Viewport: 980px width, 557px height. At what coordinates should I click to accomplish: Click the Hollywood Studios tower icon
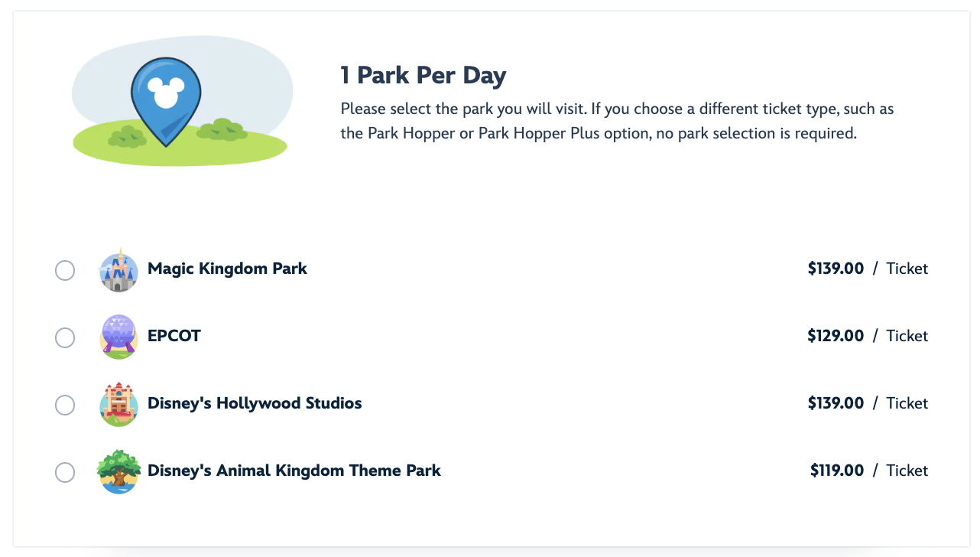click(x=118, y=405)
